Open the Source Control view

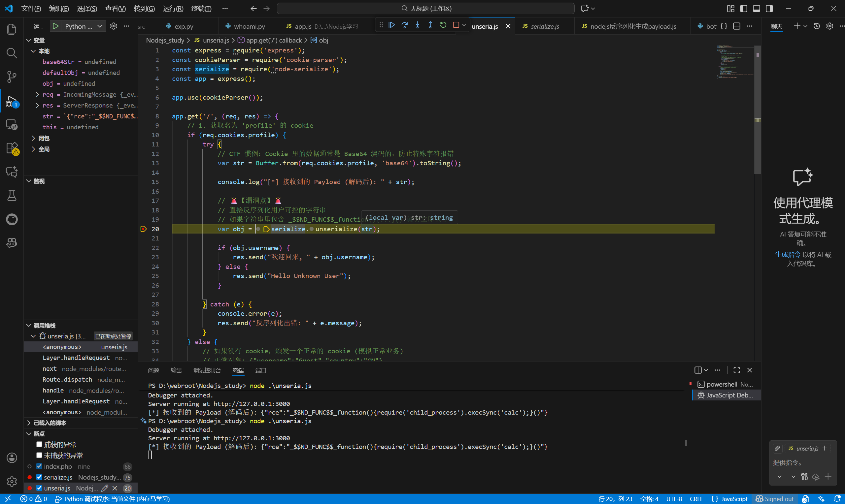coord(12,77)
